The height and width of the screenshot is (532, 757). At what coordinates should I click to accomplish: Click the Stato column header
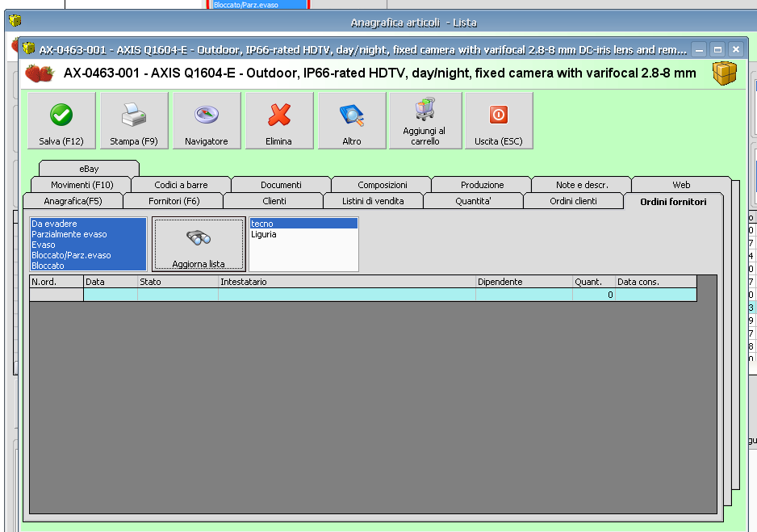click(x=178, y=282)
